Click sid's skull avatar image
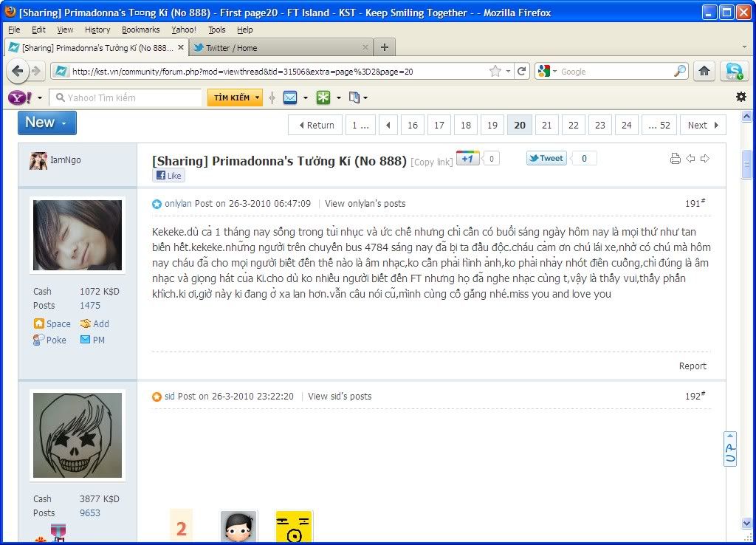The width and height of the screenshot is (756, 545). [x=77, y=435]
